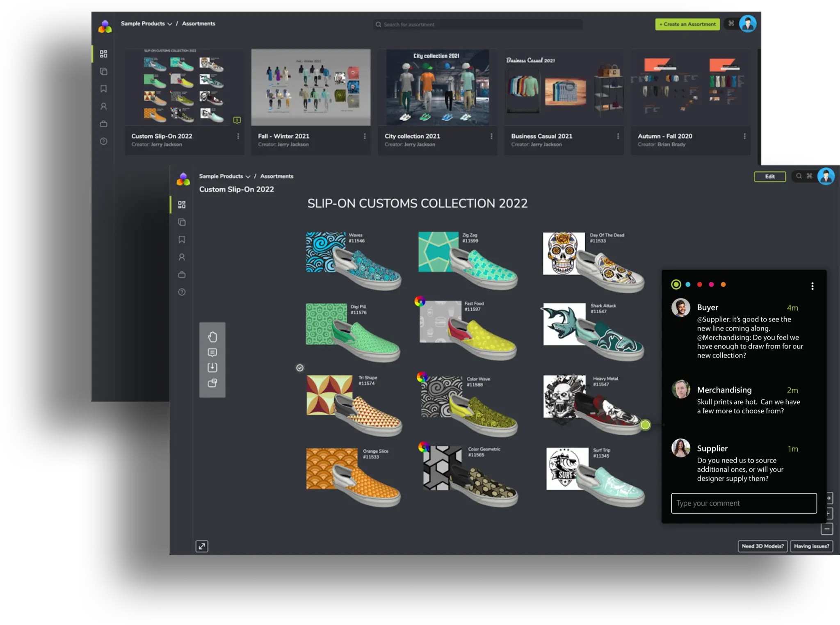Click the green comment pin on Heavy Metal shoe
Viewport: 840px width, 625px height.
pos(645,425)
